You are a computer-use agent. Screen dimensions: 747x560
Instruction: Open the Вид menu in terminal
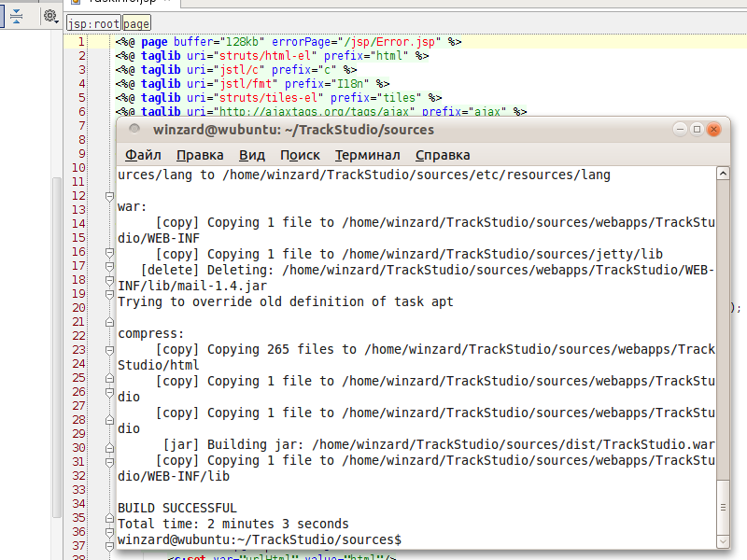click(251, 155)
